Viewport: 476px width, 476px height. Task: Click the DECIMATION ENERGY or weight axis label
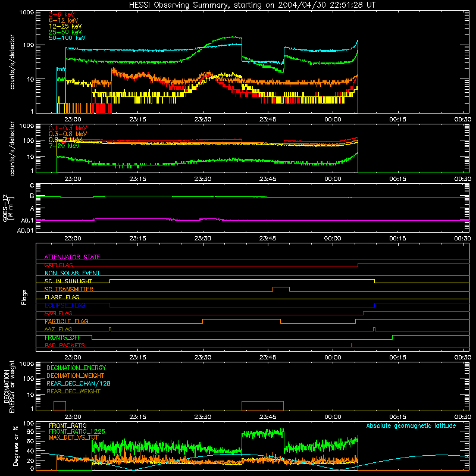pos(9,386)
